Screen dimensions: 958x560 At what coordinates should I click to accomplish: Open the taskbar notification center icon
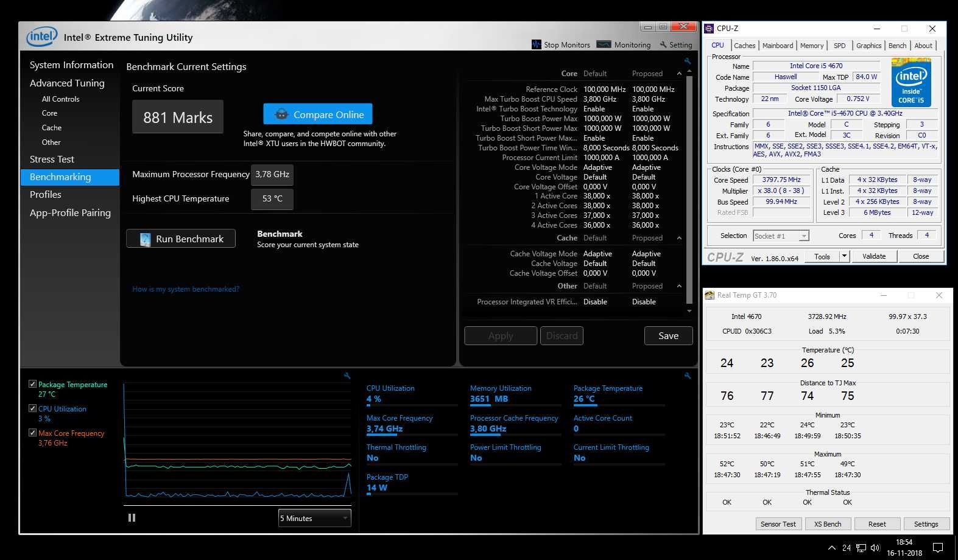tap(938, 547)
